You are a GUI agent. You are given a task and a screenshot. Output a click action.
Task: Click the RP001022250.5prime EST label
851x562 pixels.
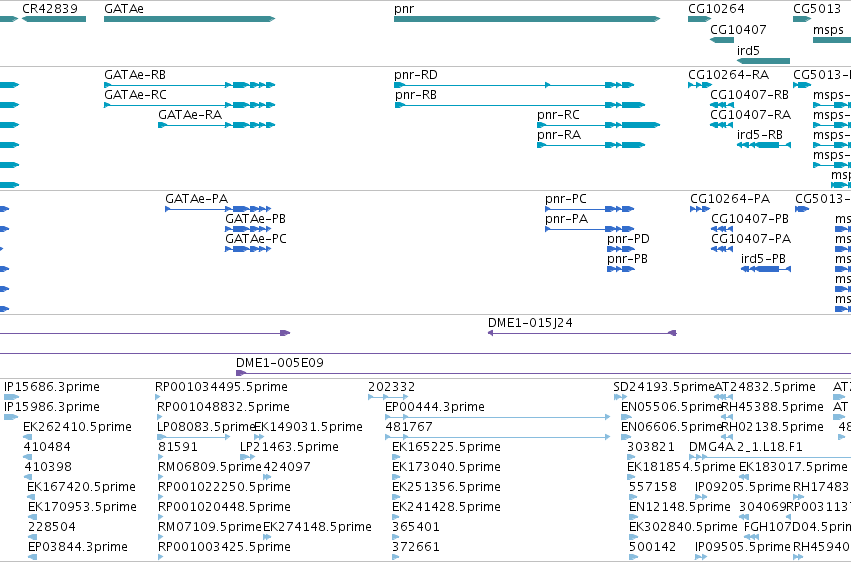point(224,487)
